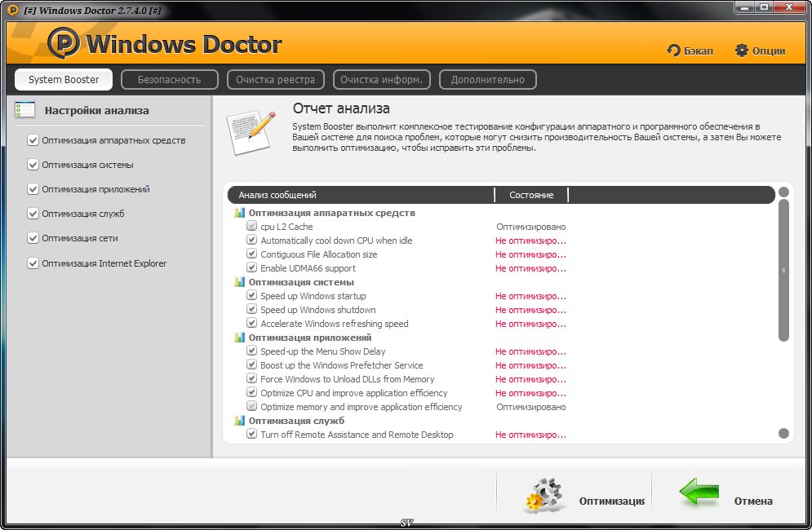
Task: Click Оптимизировано status for cpu L2 Cache
Action: click(x=530, y=227)
